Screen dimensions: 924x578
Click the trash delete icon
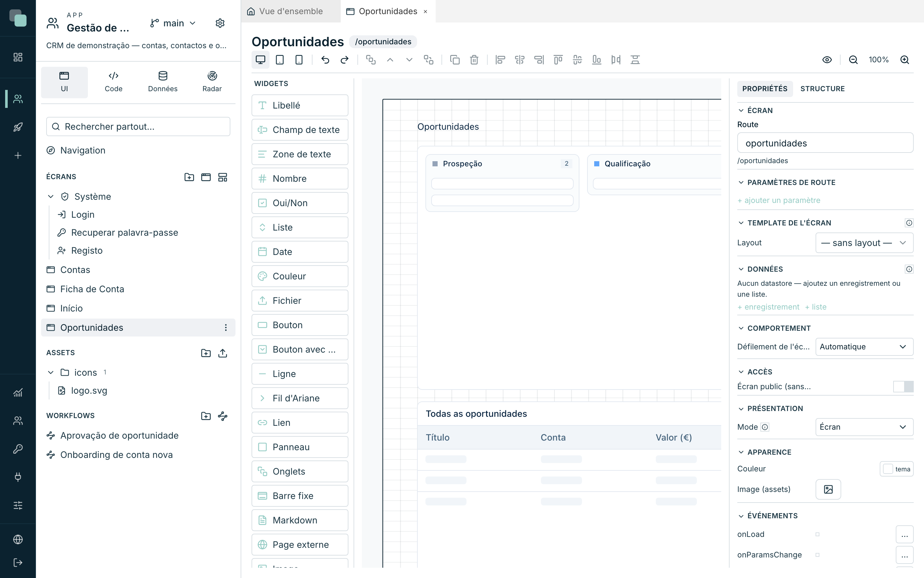(x=474, y=60)
